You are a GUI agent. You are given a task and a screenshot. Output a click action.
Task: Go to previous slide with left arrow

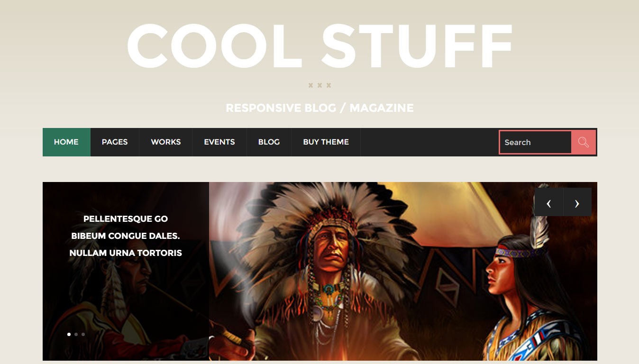tap(548, 202)
